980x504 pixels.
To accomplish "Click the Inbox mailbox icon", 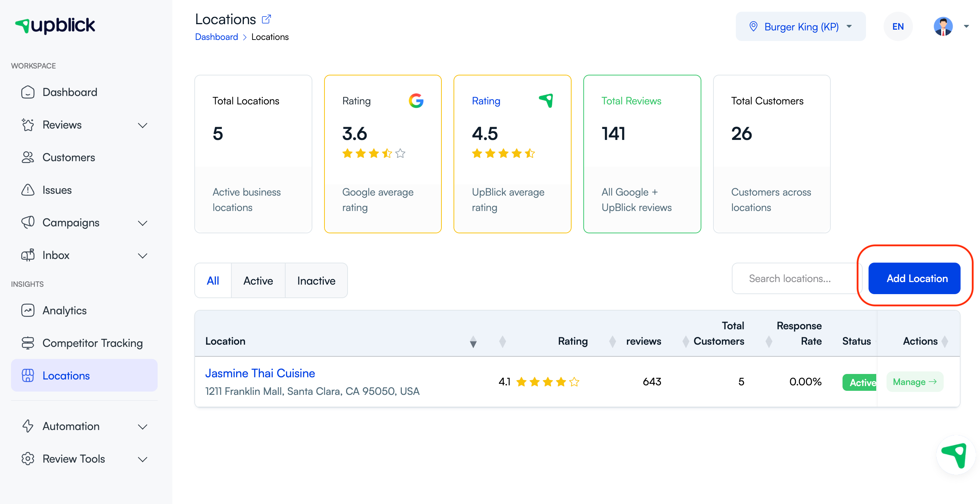I will pos(28,255).
